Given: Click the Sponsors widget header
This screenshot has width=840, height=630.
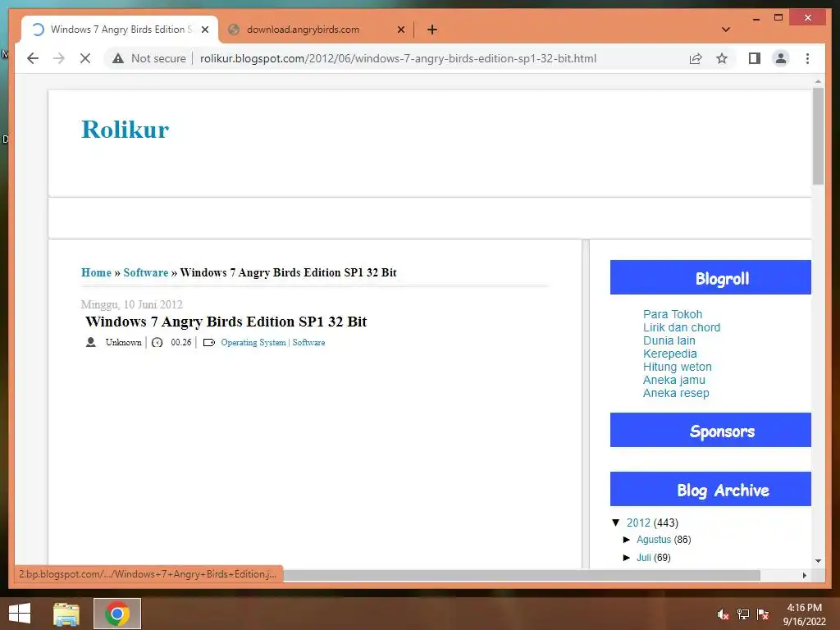Looking at the screenshot, I should click(710, 430).
